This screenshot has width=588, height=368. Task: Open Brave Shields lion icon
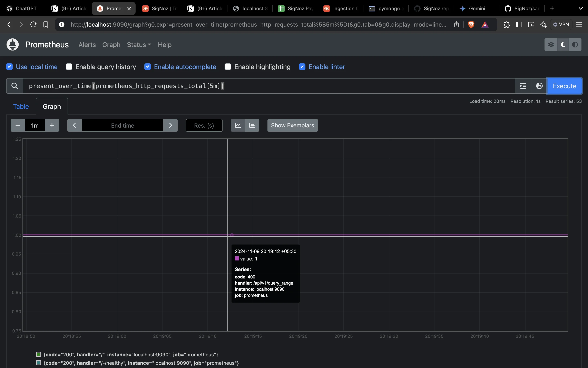coord(471,25)
